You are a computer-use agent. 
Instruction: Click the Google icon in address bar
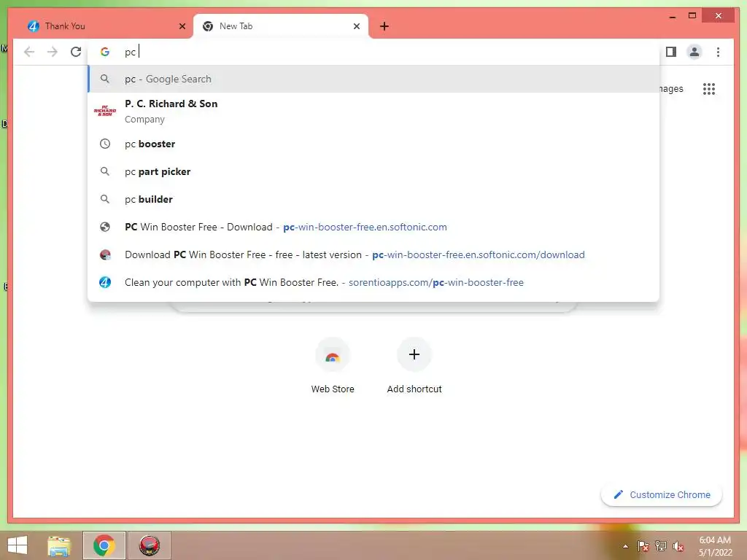tap(105, 52)
